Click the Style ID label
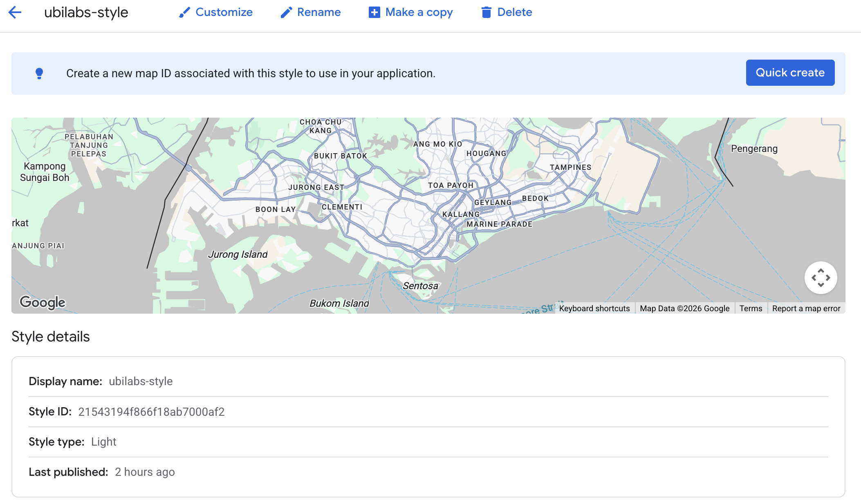Screen dimensions: 861x504 coord(50,412)
